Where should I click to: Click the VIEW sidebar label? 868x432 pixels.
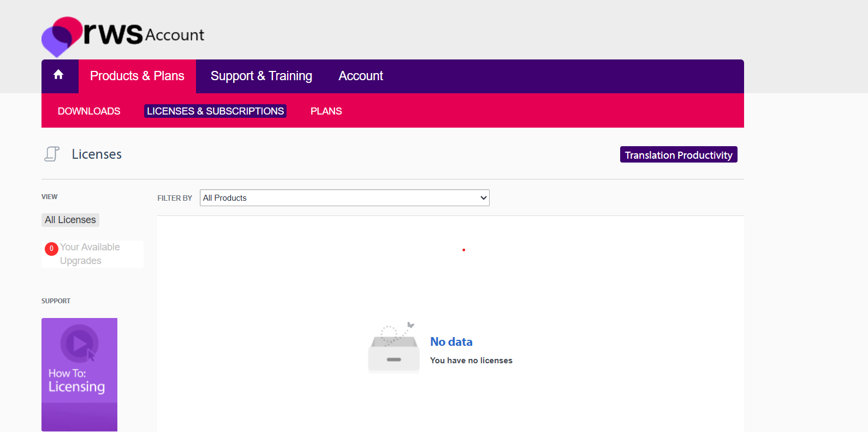[x=50, y=197]
